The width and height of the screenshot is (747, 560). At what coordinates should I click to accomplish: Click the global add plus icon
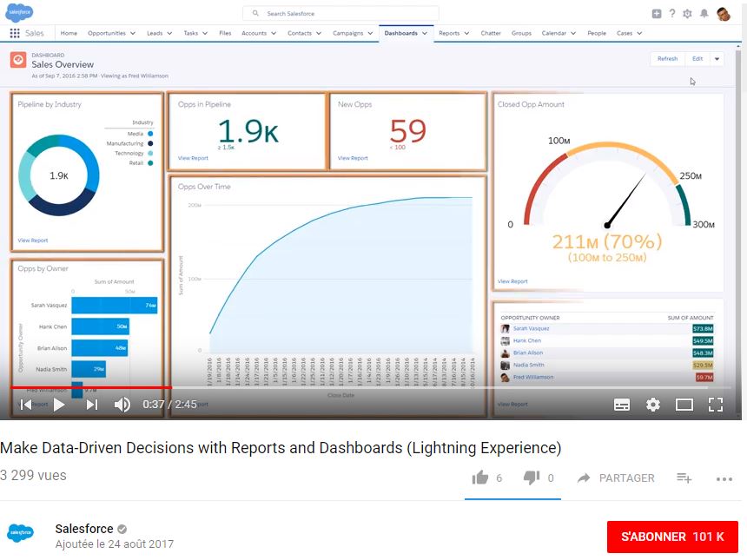click(x=657, y=14)
